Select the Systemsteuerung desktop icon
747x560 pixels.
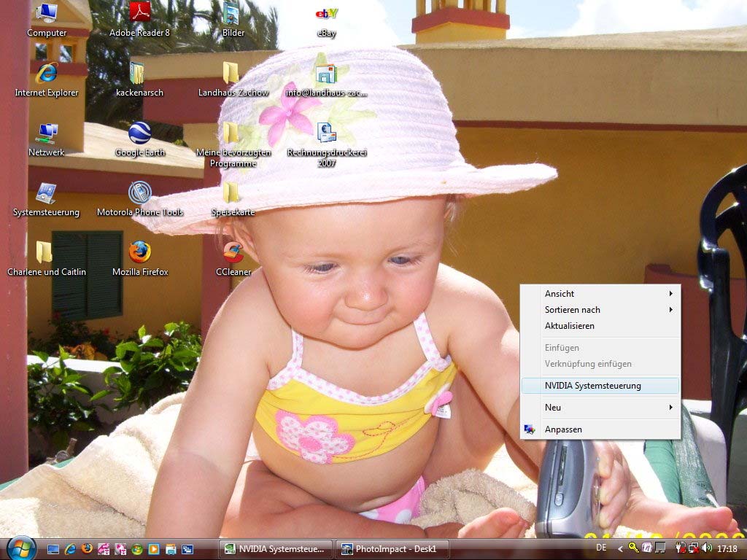click(x=46, y=193)
